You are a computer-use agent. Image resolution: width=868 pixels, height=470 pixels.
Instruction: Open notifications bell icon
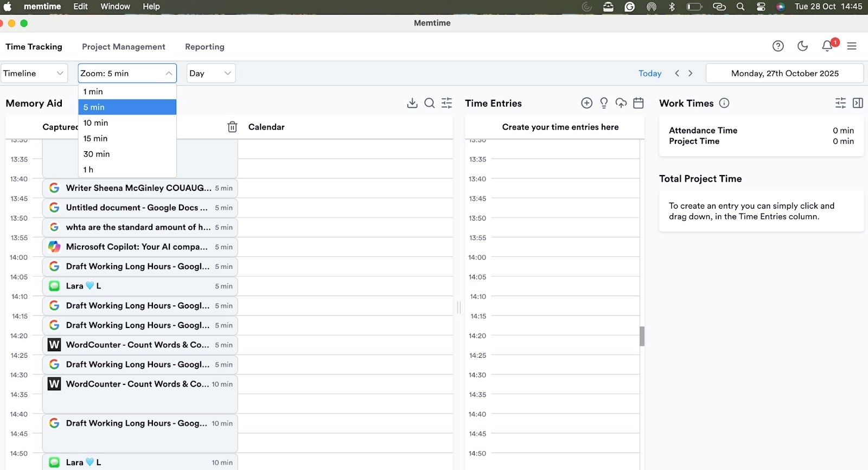pyautogui.click(x=827, y=46)
